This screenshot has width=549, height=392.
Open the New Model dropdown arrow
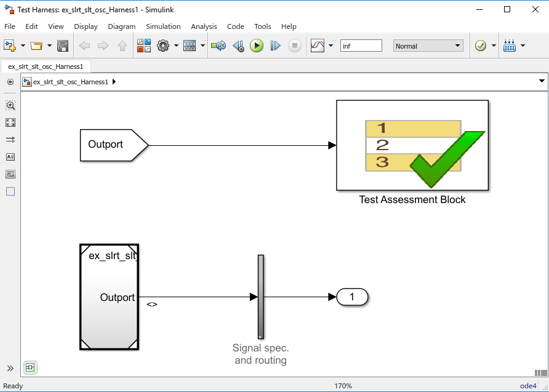click(x=23, y=46)
